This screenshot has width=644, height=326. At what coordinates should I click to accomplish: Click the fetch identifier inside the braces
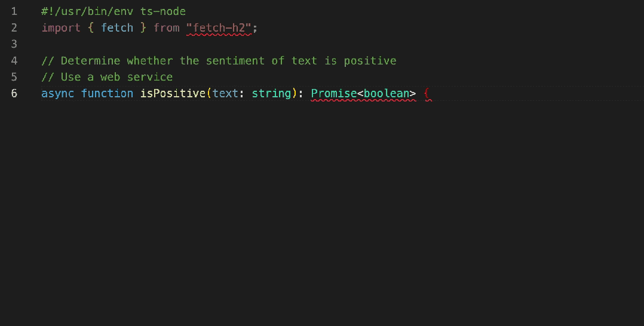(117, 27)
